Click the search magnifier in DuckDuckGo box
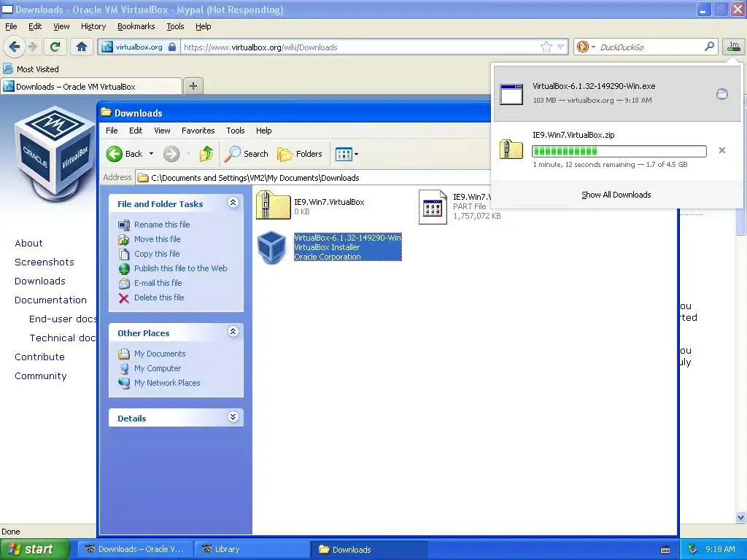 [x=709, y=47]
